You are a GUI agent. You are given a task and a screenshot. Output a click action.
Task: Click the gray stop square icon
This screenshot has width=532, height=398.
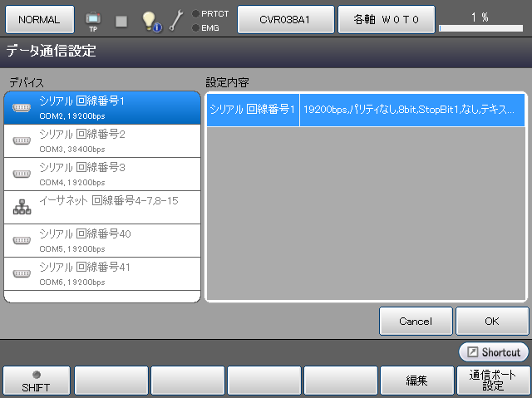click(121, 20)
